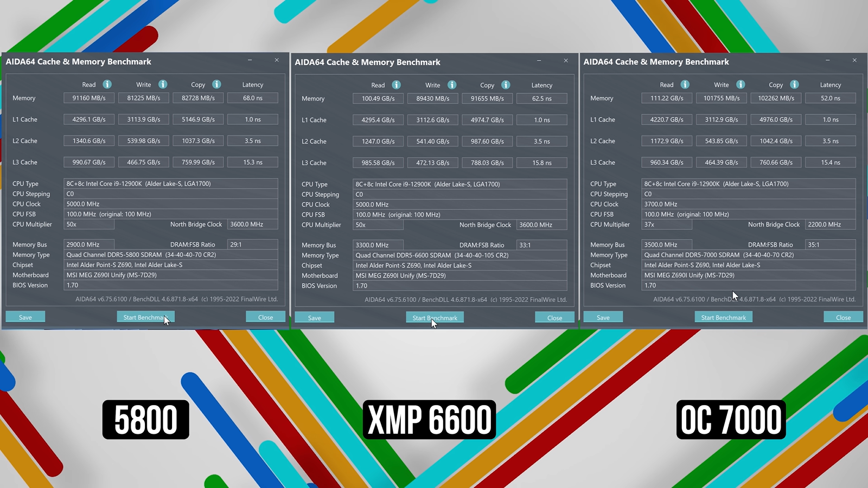Screen dimensions: 868x488
Task: Click L3 Cache latency value 15.8 ns
Action: [x=542, y=163]
